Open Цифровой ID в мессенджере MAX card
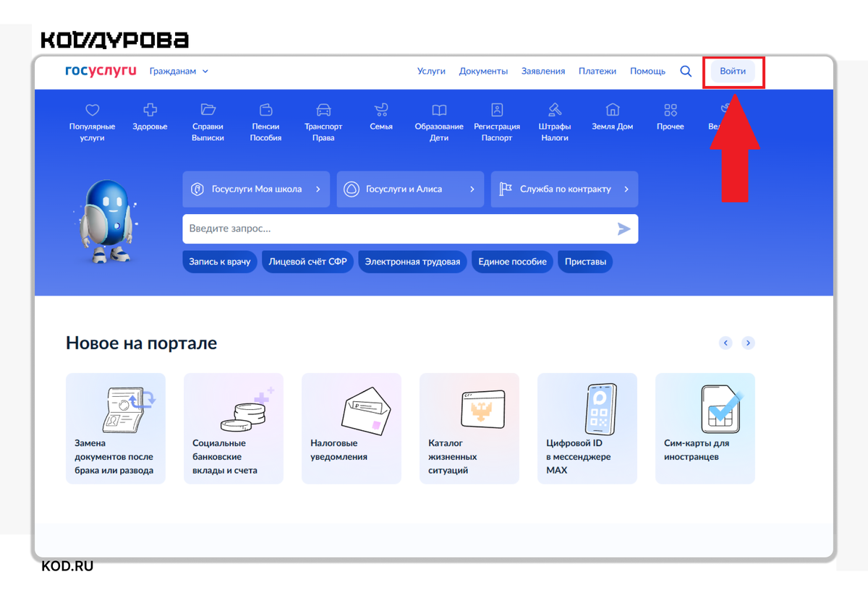 (587, 429)
